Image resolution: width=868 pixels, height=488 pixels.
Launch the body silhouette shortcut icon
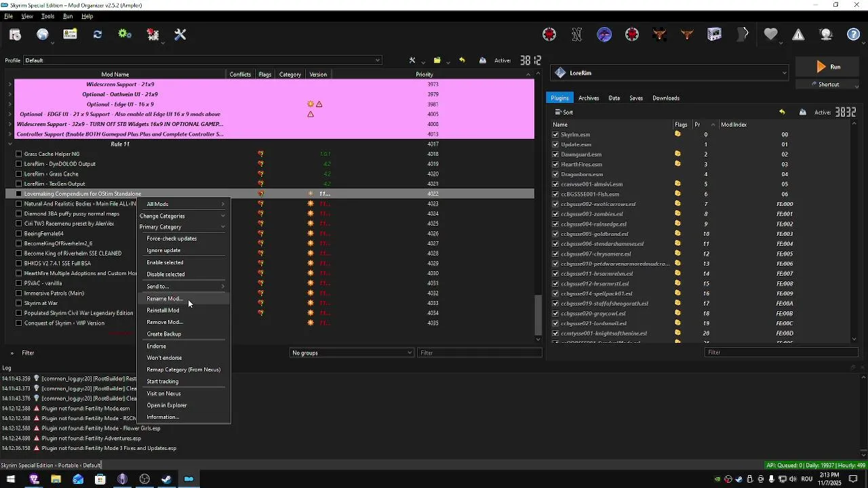coord(743,35)
